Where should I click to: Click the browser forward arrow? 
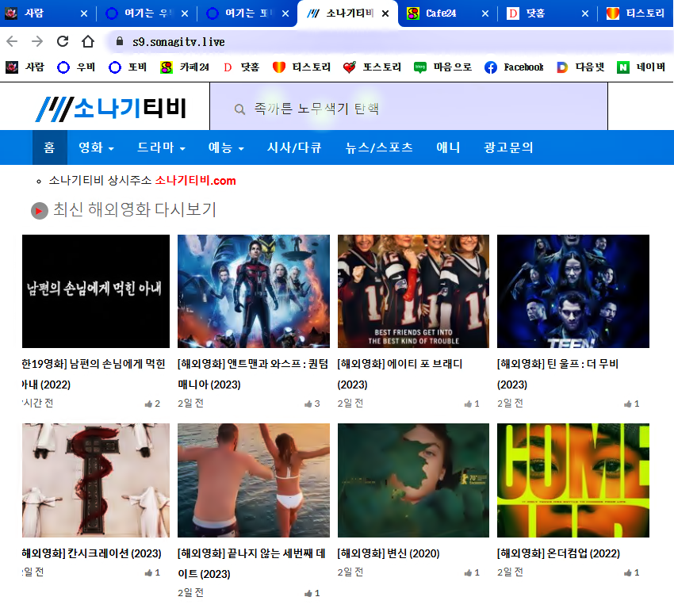37,41
